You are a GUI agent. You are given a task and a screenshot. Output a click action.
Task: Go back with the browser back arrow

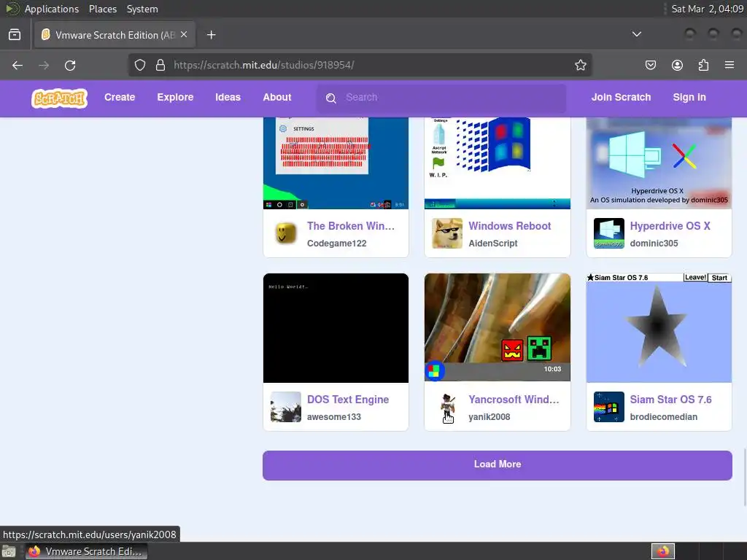[x=18, y=65]
